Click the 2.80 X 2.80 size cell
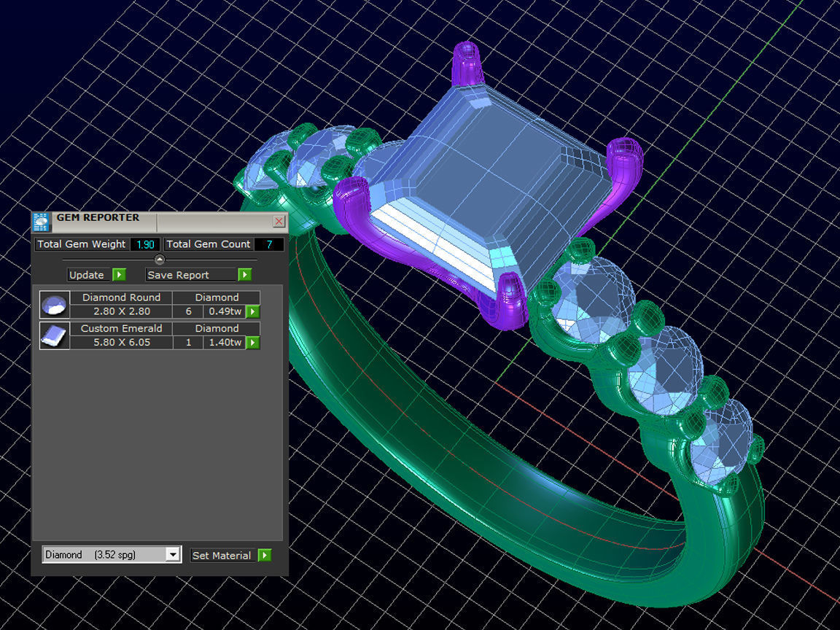The height and width of the screenshot is (630, 840). (x=122, y=311)
